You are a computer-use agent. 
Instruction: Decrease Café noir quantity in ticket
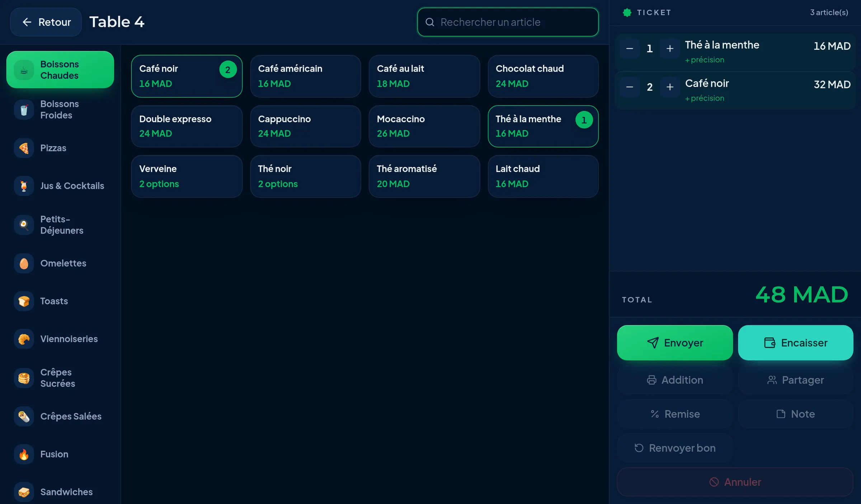(x=630, y=87)
